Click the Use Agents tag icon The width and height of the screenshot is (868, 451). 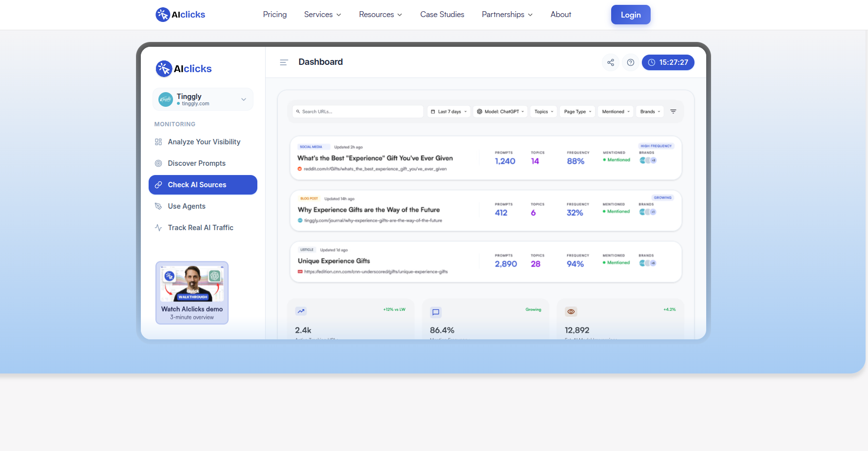158,206
